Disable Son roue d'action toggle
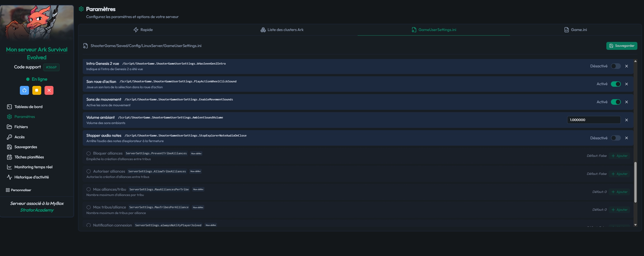The width and height of the screenshot is (644, 256). [615, 84]
